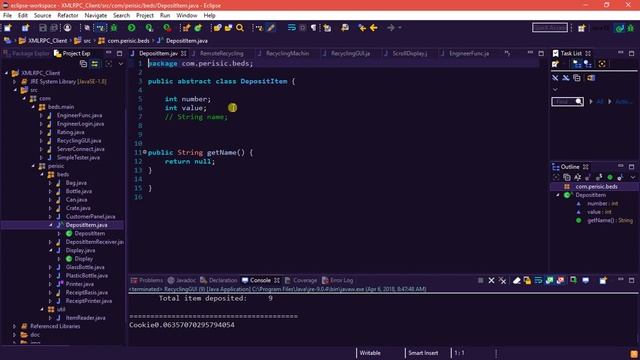Click the console Terminate stop button
The width and height of the screenshot is (640, 360).
pyautogui.click(x=480, y=280)
